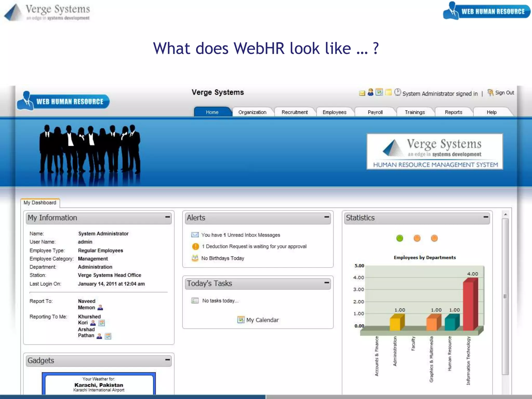This screenshot has height=399, width=532.
Task: Collapse the My Information panel
Action: (168, 217)
